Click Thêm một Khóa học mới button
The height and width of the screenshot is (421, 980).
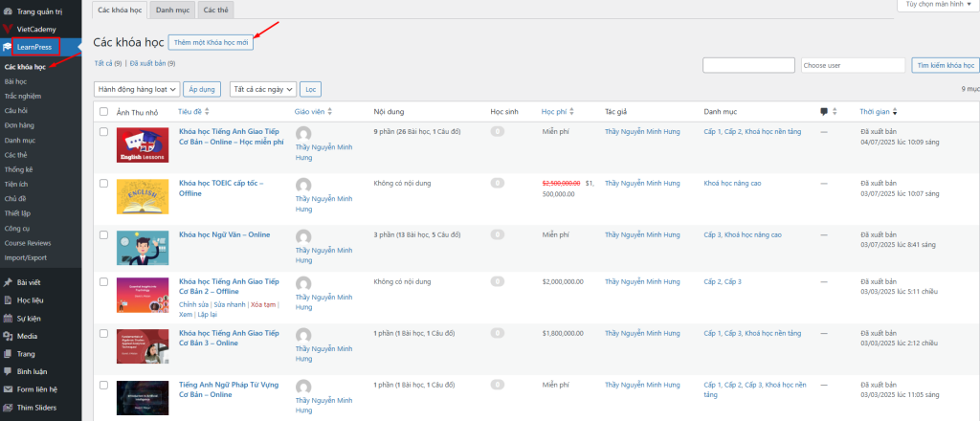pyautogui.click(x=211, y=42)
